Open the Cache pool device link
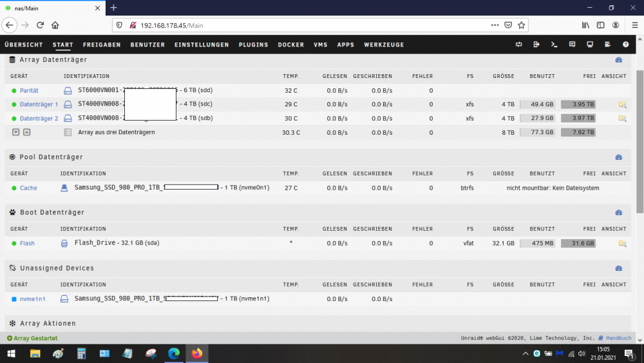Viewport: 644px width, 363px height. pos(28,188)
